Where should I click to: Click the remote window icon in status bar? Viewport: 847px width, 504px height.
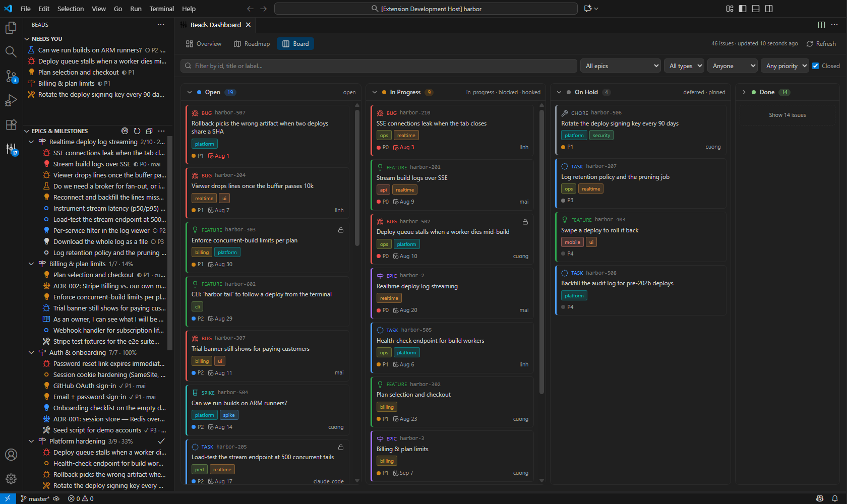[x=8, y=498]
